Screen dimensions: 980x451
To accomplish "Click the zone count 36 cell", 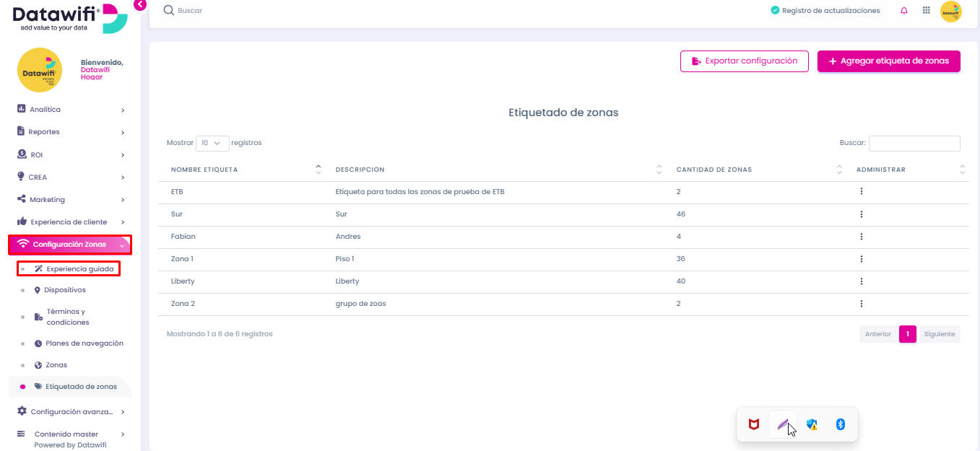I will tap(681, 259).
